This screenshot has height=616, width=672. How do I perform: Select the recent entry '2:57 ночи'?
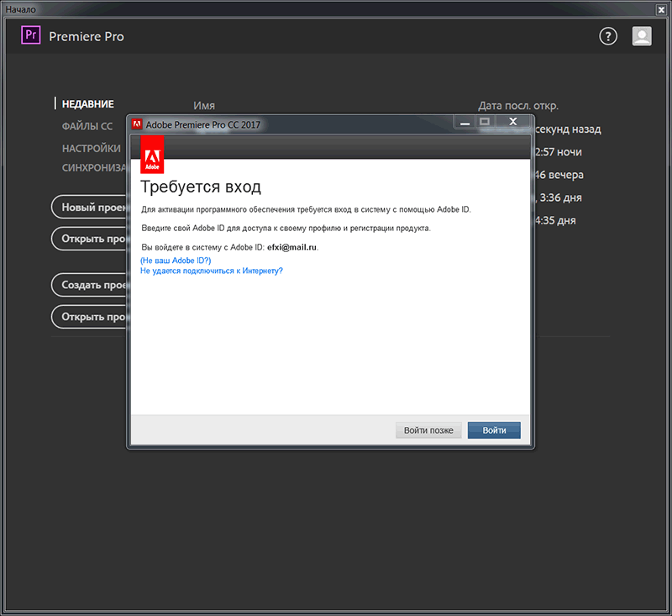[x=559, y=152]
